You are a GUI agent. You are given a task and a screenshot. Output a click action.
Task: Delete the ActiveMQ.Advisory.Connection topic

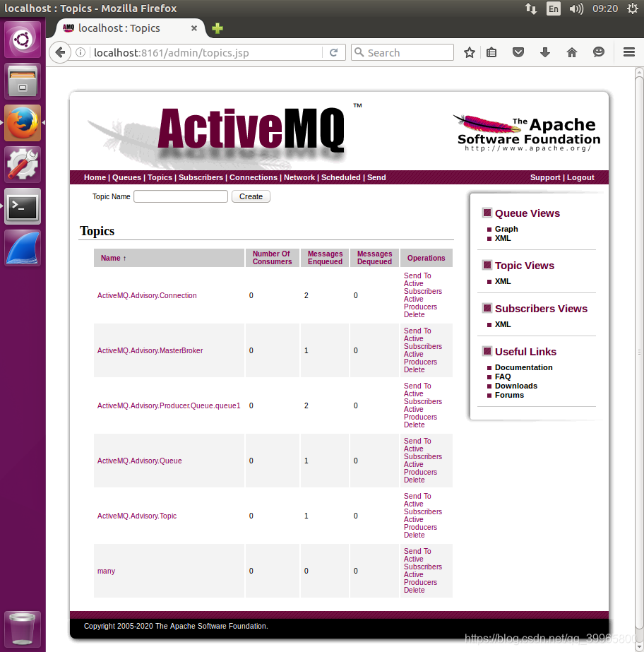(x=414, y=315)
